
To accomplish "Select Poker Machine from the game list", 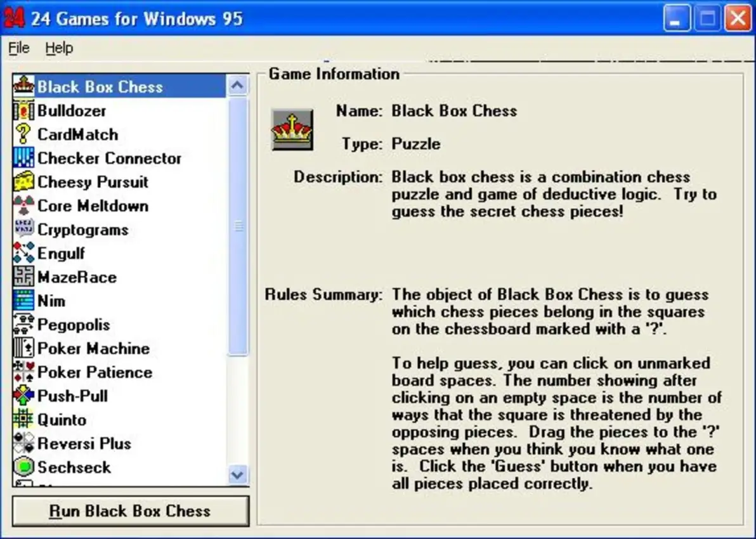I will pos(92,348).
